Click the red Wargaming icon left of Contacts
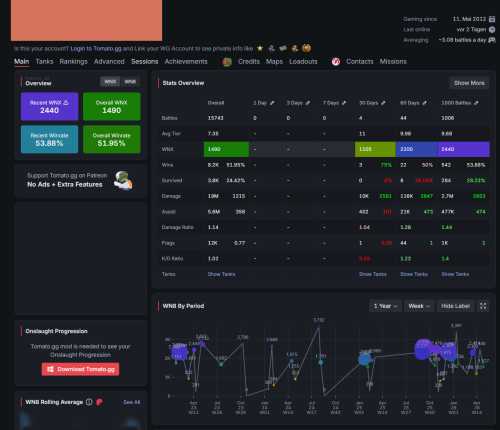Screen dimensions: 500x430 click(336, 62)
